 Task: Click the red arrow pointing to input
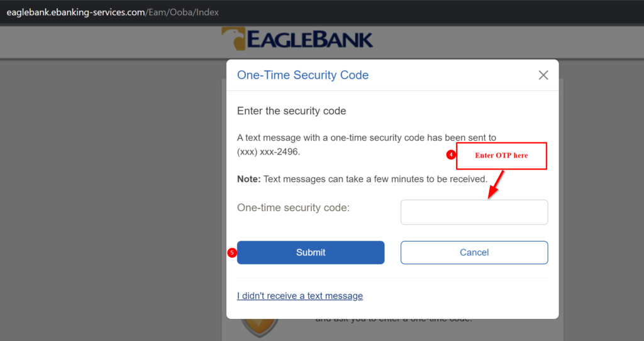[496, 185]
